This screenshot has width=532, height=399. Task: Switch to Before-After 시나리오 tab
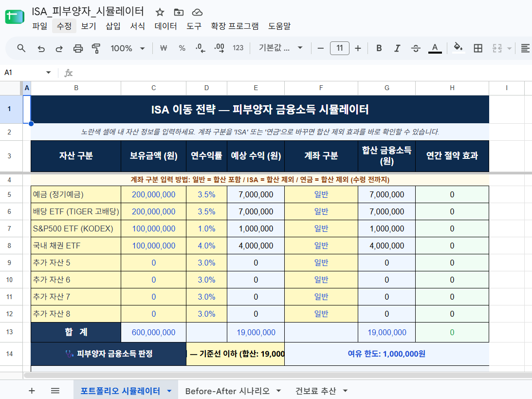[227, 391]
